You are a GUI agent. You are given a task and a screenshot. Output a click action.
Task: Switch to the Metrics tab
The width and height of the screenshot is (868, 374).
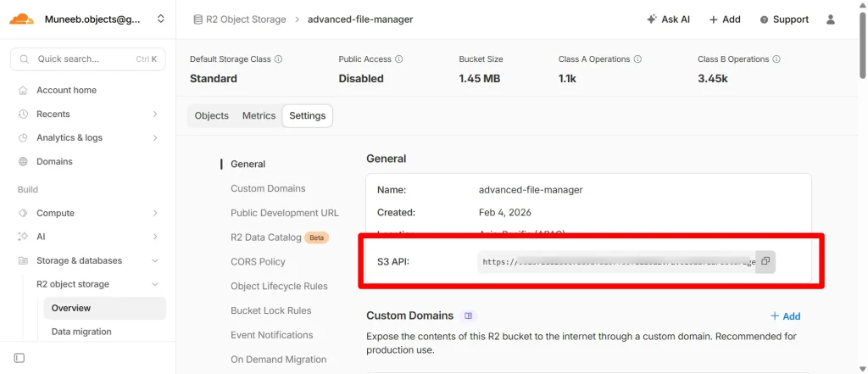[x=259, y=116]
